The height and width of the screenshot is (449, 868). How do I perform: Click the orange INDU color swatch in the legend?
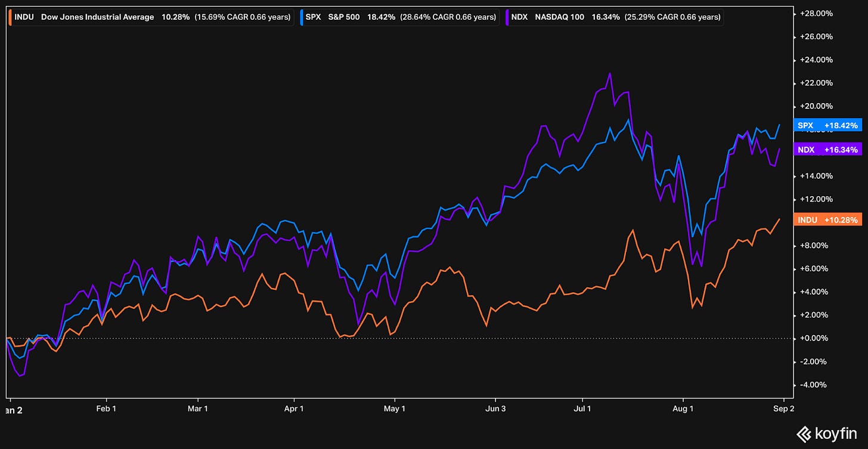click(x=10, y=17)
